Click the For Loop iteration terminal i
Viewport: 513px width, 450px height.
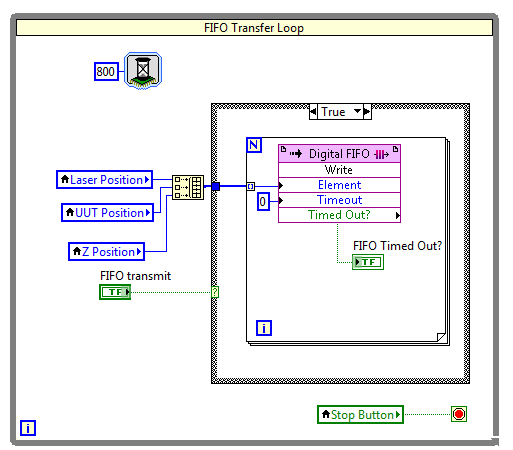[x=264, y=328]
